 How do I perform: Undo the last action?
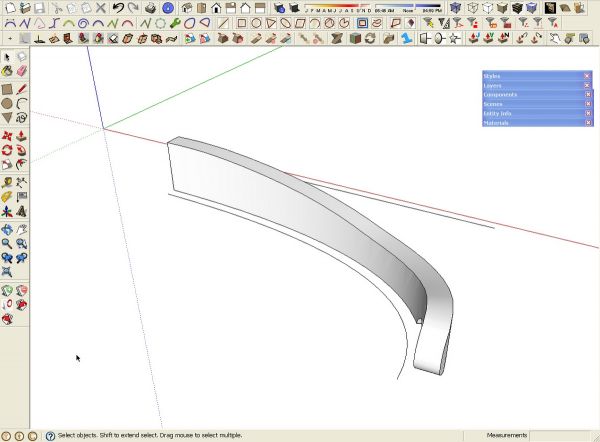click(118, 7)
